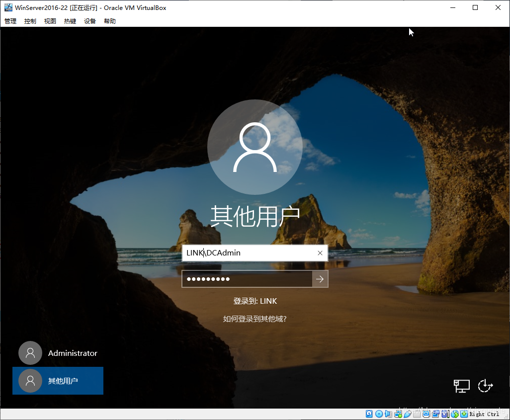Open the 控制 menu
Image resolution: width=510 pixels, height=420 pixels.
click(x=30, y=21)
